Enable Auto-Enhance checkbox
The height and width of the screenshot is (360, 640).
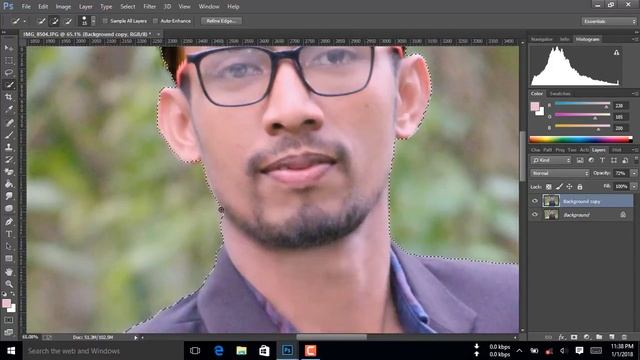pos(155,21)
